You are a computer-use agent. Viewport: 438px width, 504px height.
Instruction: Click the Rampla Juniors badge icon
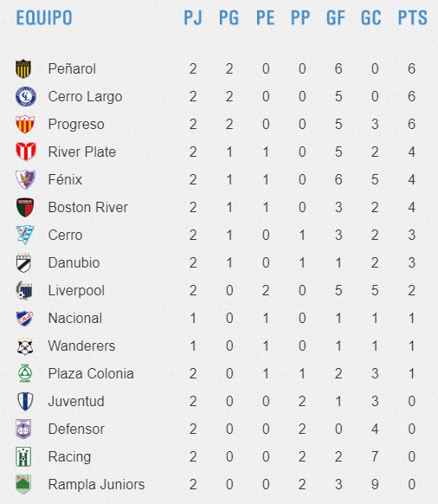pyautogui.click(x=23, y=484)
